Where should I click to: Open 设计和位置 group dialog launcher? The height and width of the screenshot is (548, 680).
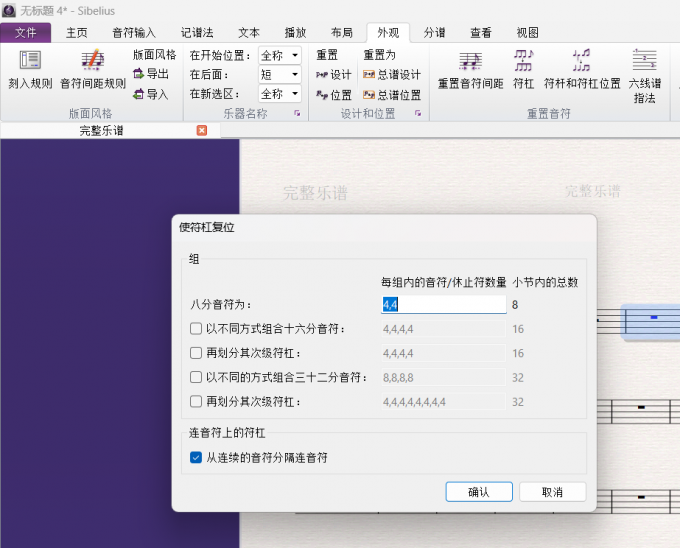click(x=418, y=113)
